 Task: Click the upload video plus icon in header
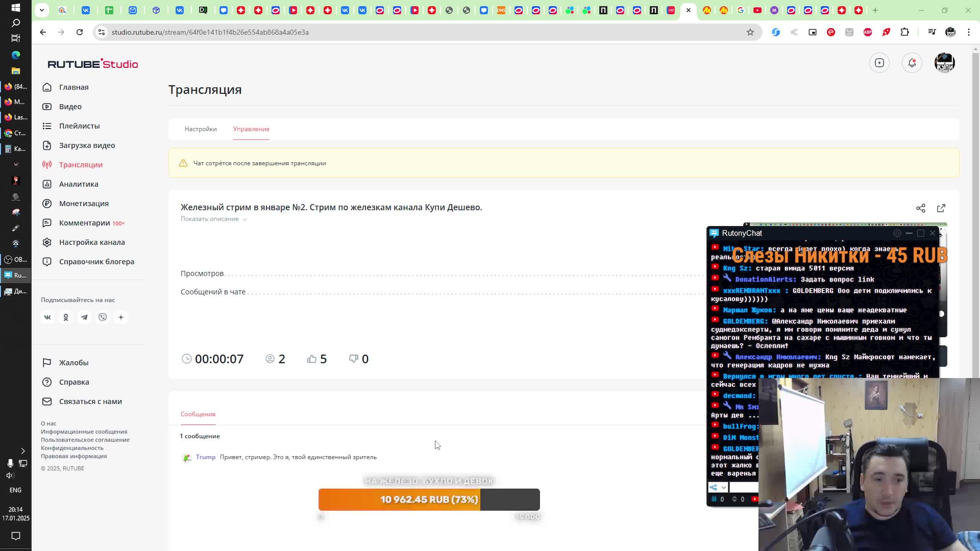pyautogui.click(x=879, y=63)
